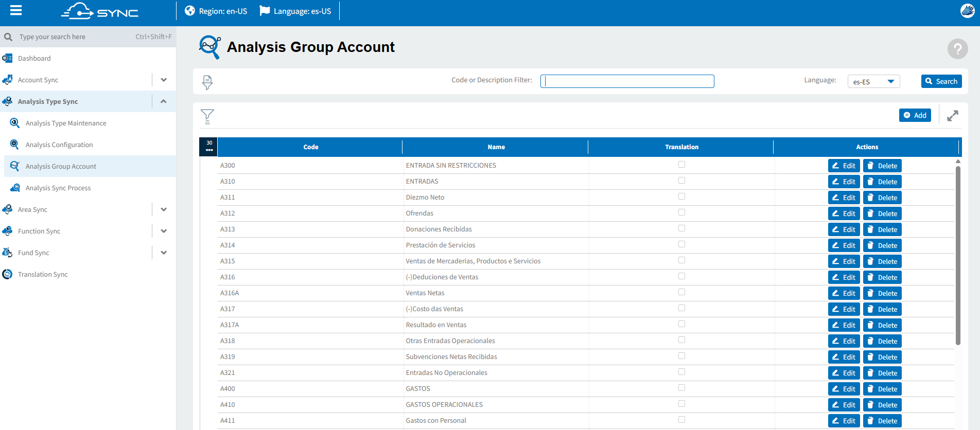Image resolution: width=980 pixels, height=430 pixels.
Task: Open Region en-US globe selector
Action: click(216, 11)
